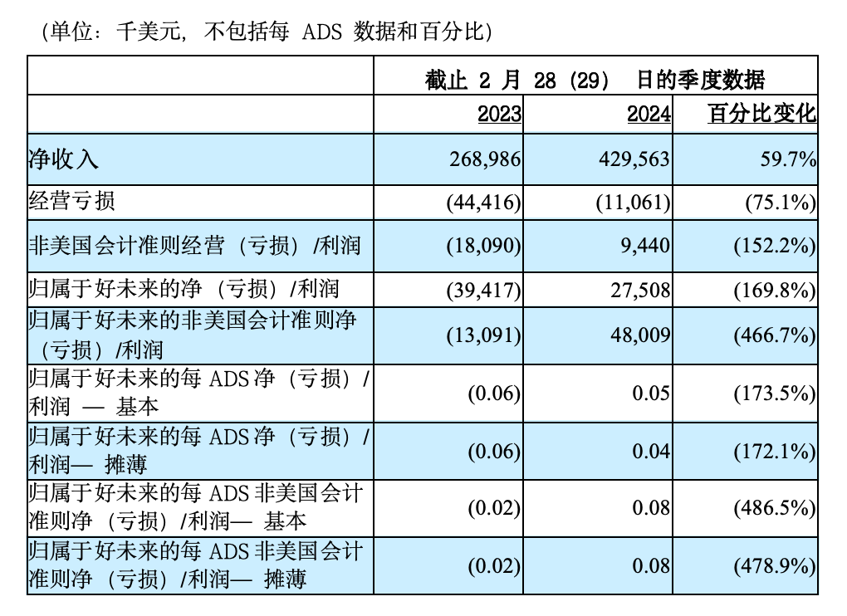This screenshot has height=616, width=847.
Task: Click the quarter-ended header 截止 2 月 28 (29) 日的季度数据
Action: point(595,80)
